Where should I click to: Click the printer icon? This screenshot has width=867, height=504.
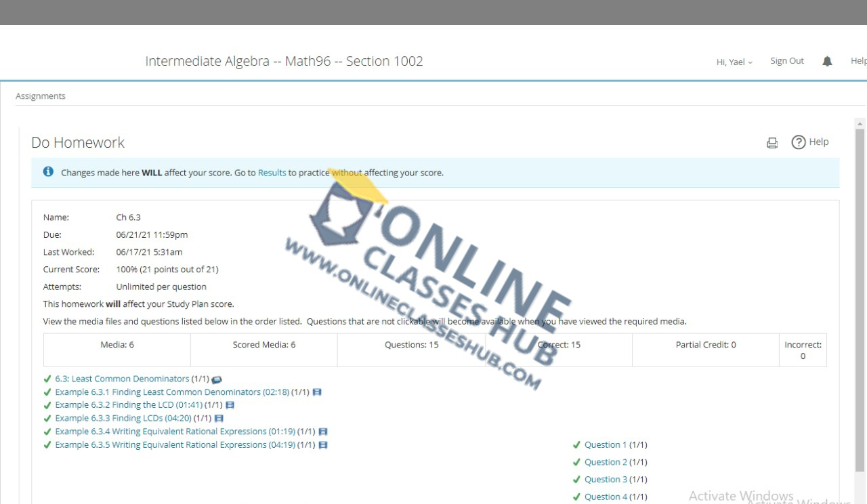coord(771,142)
